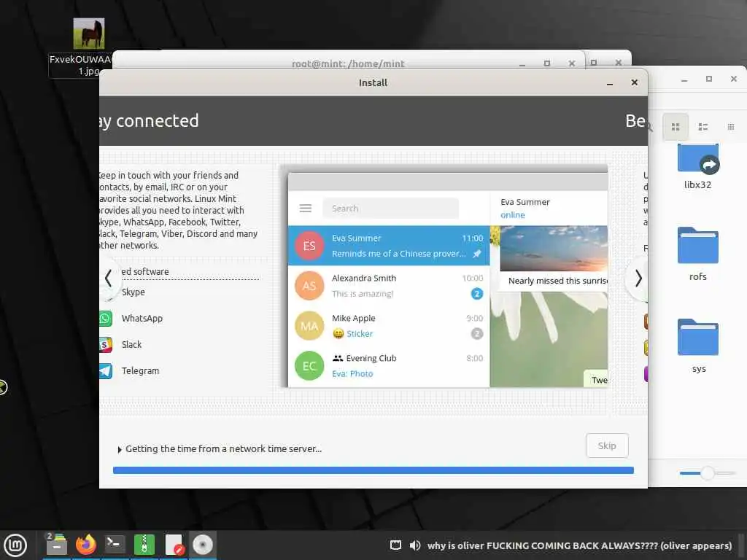Open the green archive manager taskbar icon
The height and width of the screenshot is (560, 747).
[x=144, y=545]
